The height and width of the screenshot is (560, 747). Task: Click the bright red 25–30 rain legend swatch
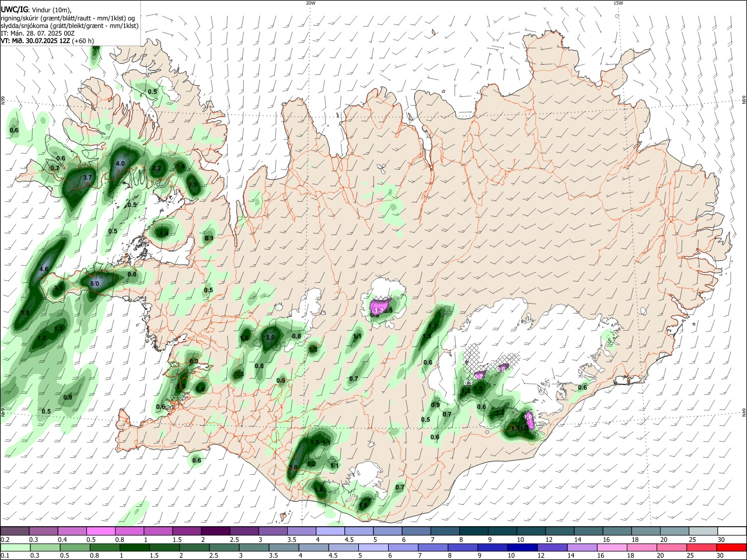pos(731,547)
